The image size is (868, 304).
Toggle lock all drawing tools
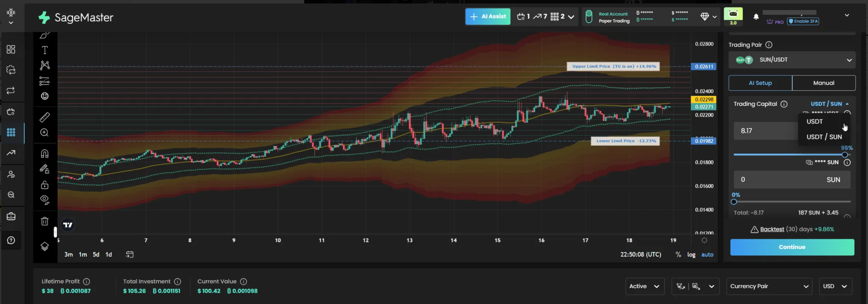45,185
